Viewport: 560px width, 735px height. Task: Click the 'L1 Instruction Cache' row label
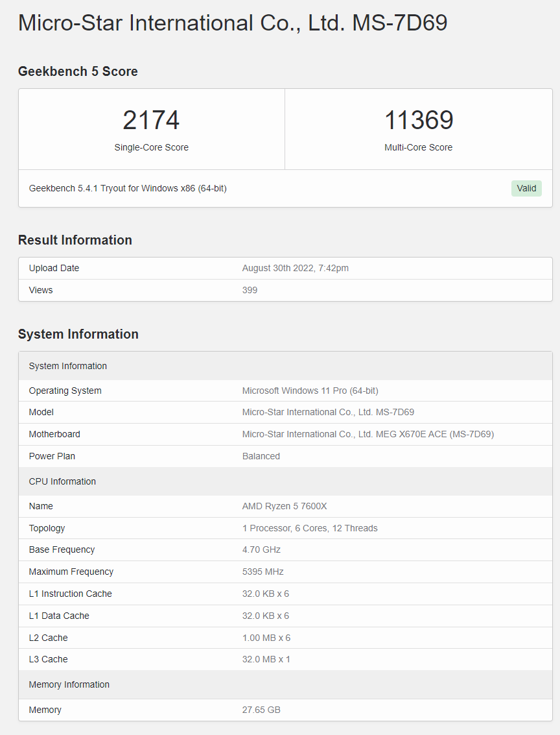[x=70, y=594]
